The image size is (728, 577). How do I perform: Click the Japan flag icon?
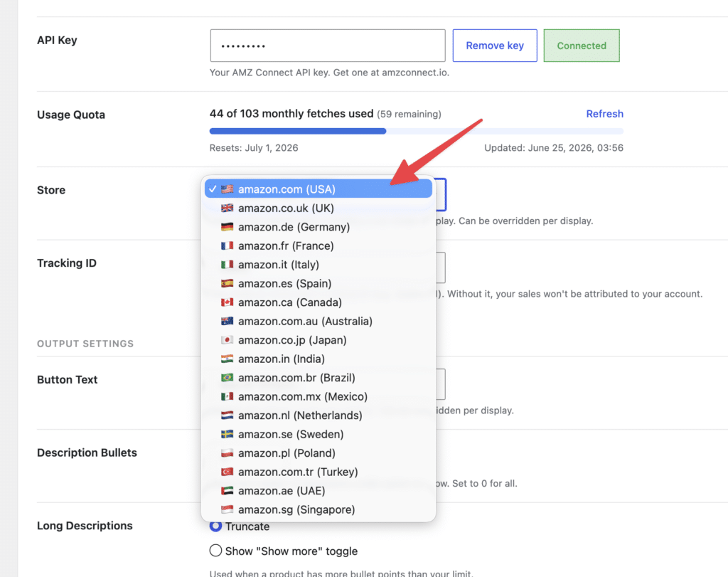click(227, 340)
